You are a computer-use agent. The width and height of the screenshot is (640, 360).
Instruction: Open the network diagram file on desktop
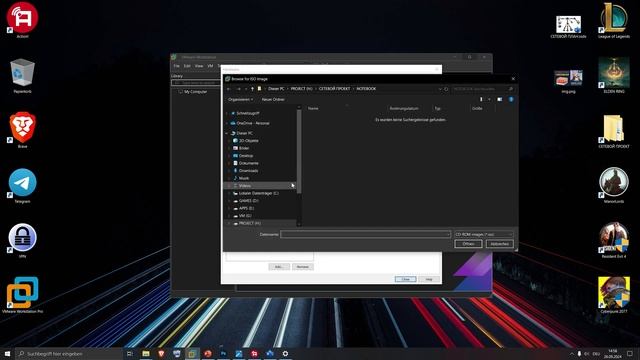click(568, 27)
